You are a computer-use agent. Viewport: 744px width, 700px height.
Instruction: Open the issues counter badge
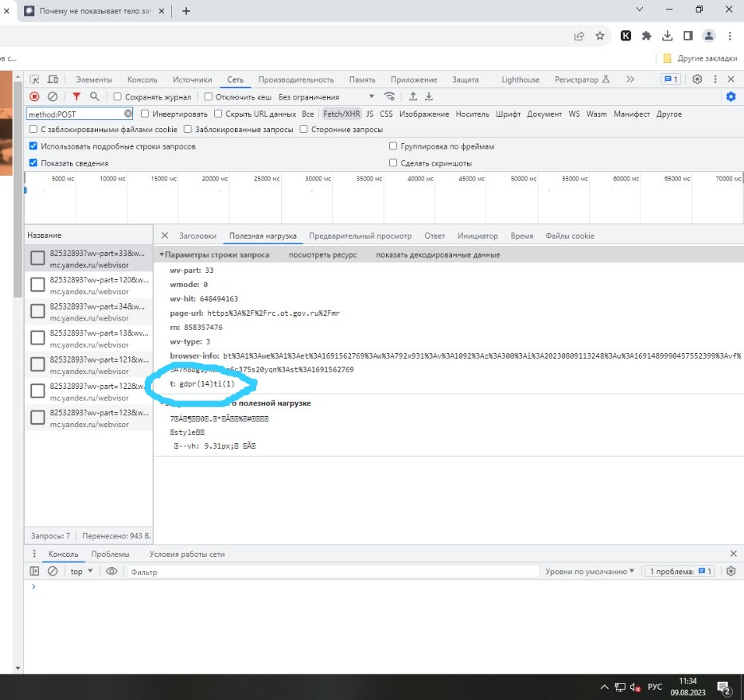[x=671, y=79]
